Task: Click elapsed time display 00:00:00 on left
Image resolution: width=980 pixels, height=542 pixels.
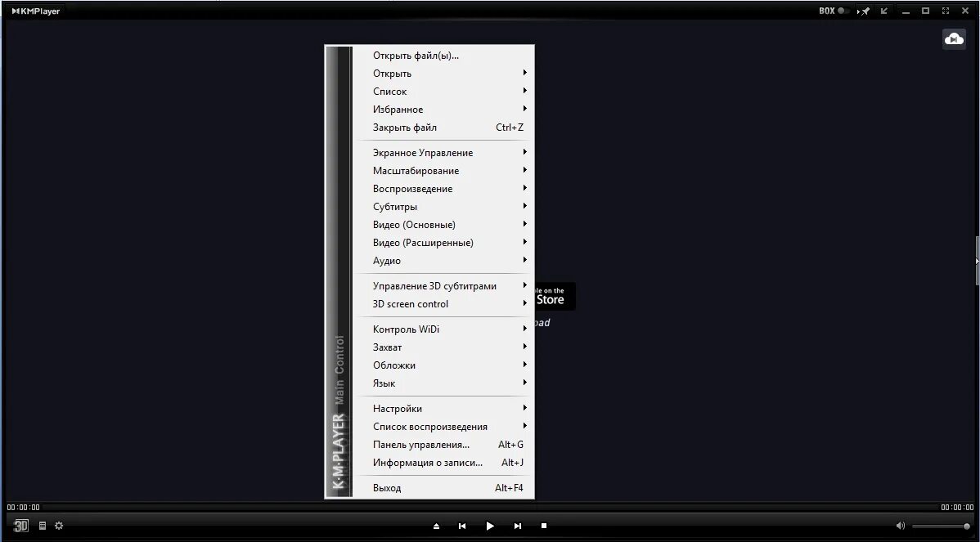Action: (x=23, y=508)
